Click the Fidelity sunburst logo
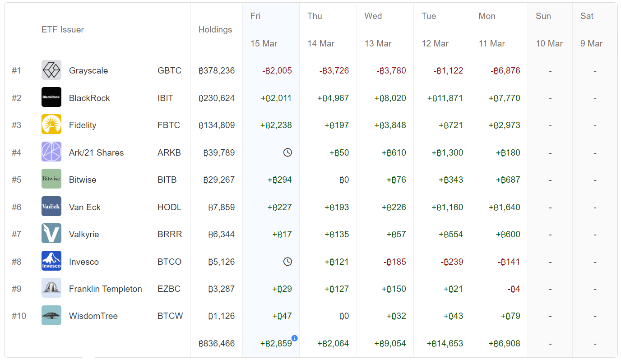621x364 pixels. pos(51,125)
